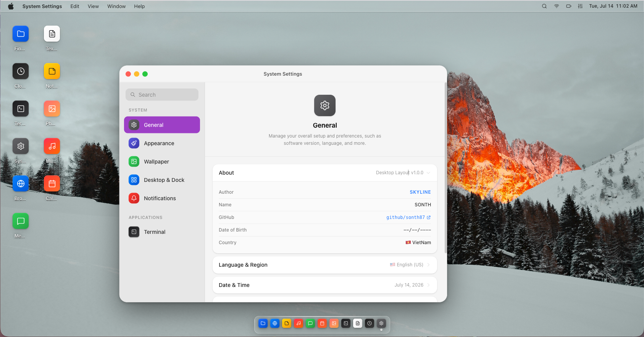Open the github/sonth87 link

(x=408, y=217)
